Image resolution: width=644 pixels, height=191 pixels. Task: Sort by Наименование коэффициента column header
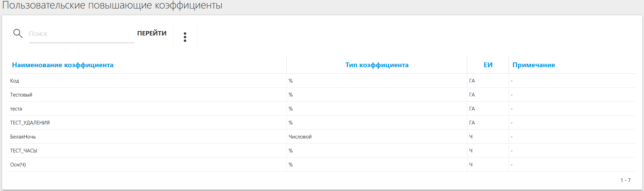point(63,65)
